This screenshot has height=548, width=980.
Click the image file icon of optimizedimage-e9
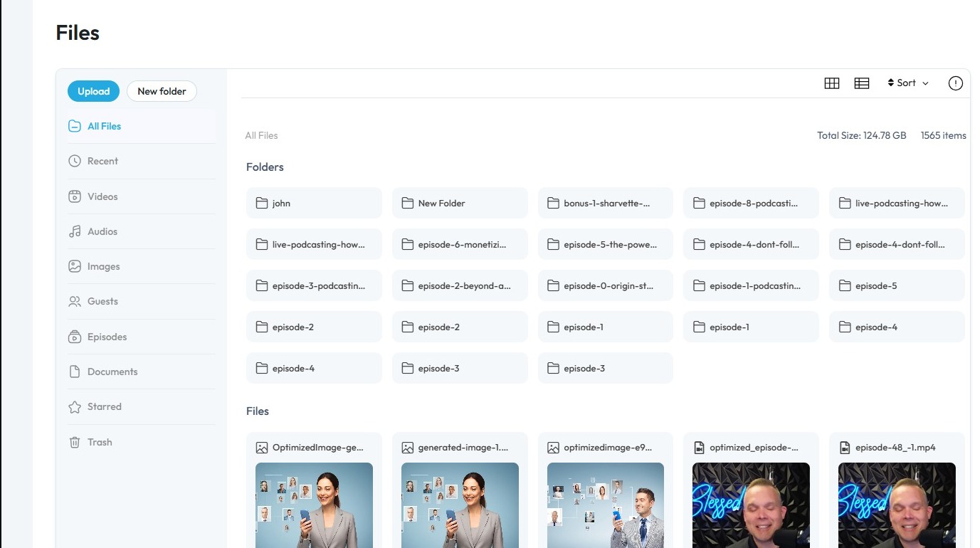click(553, 448)
